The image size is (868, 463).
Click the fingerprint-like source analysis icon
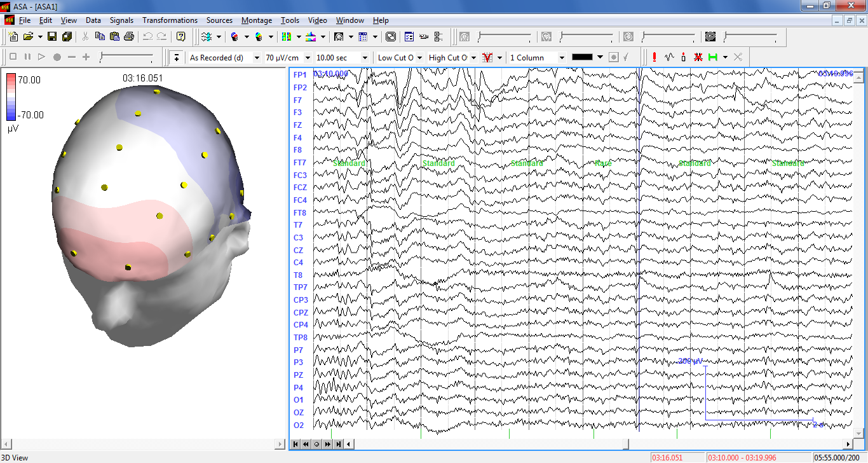[339, 36]
